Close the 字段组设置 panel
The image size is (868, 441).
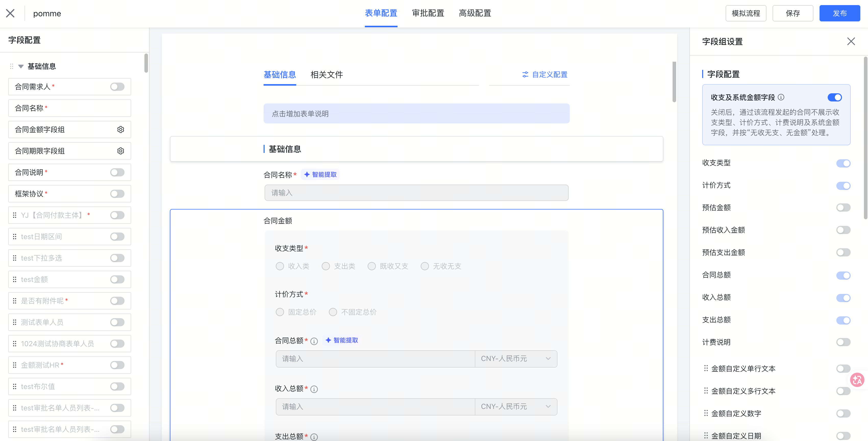pos(851,41)
